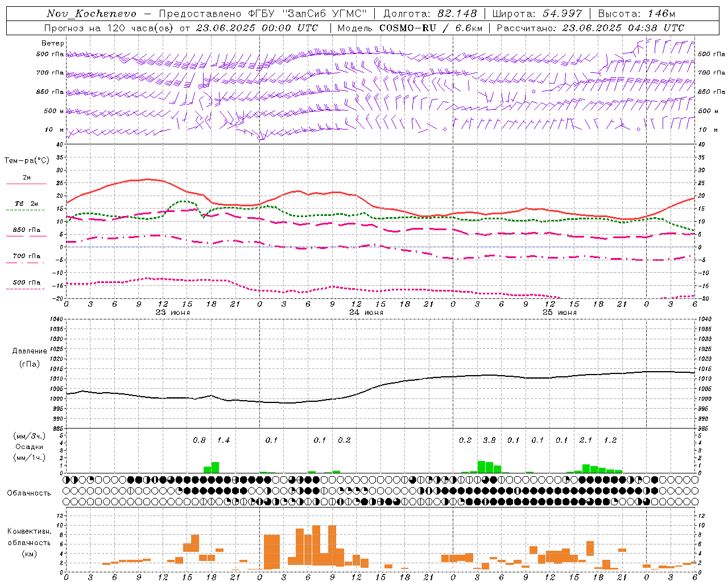The height and width of the screenshot is (582, 728).
Task: Click the 24 июня date label
Action: [366, 313]
